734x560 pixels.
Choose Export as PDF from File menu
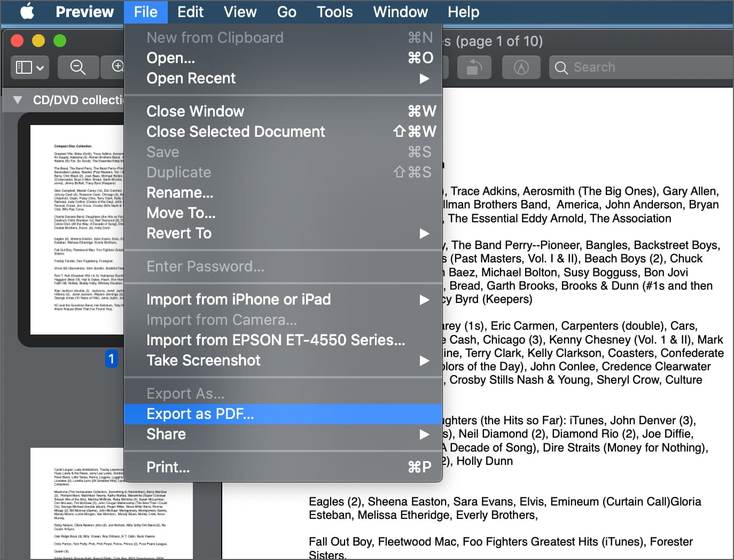click(x=200, y=414)
